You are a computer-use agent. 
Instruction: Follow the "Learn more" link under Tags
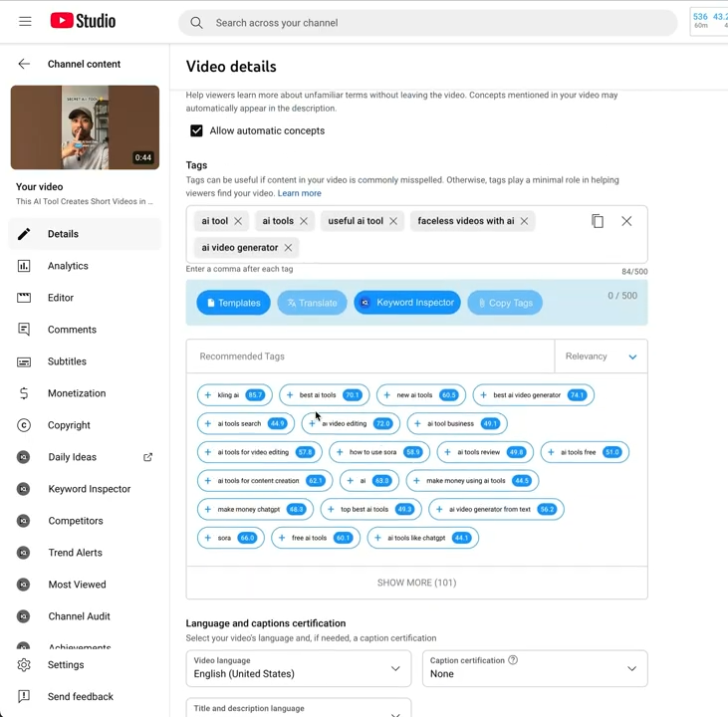pyautogui.click(x=299, y=193)
